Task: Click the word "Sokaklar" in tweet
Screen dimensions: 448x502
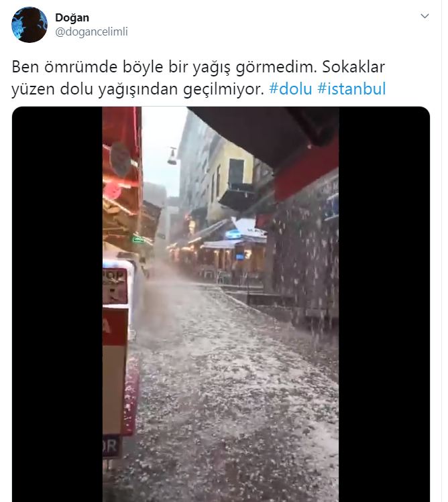Action: 353,67
